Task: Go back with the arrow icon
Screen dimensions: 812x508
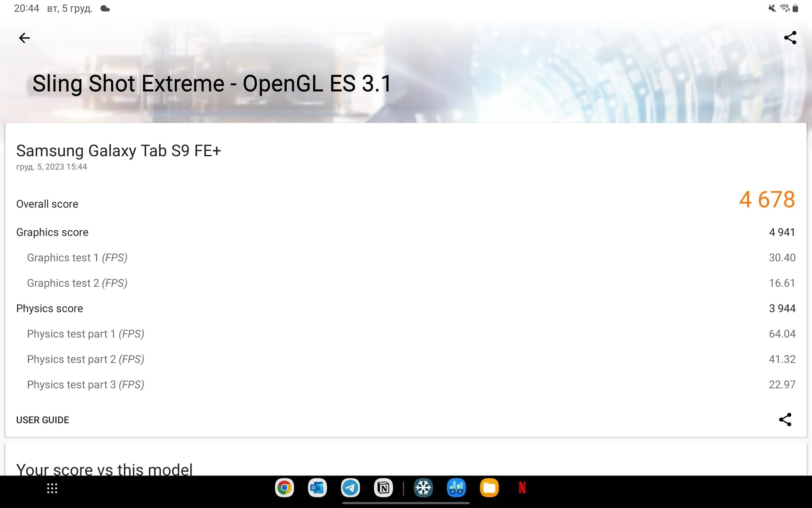Action: click(24, 38)
